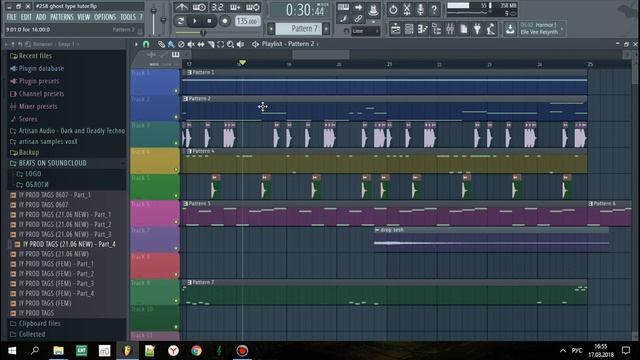Click the playlist horizontal scrollbar
The width and height of the screenshot is (640, 360).
click(x=321, y=55)
